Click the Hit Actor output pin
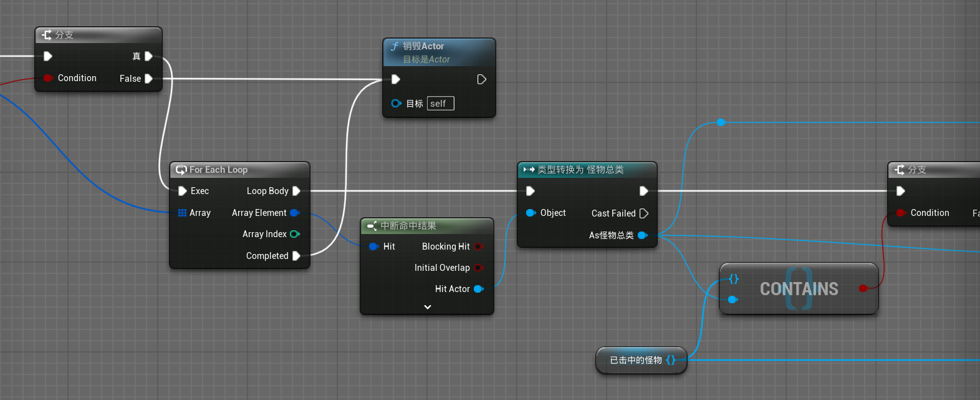Image resolution: width=980 pixels, height=400 pixels. pos(478,289)
